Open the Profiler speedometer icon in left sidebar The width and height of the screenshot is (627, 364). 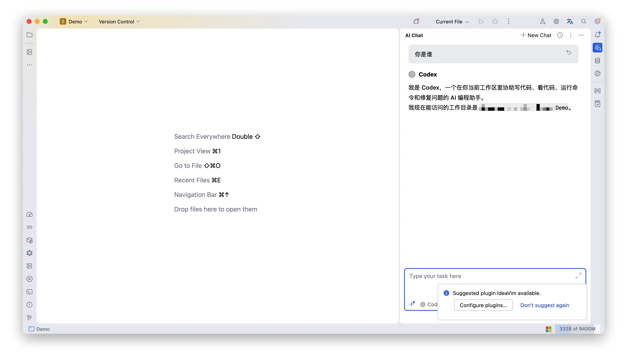29,214
